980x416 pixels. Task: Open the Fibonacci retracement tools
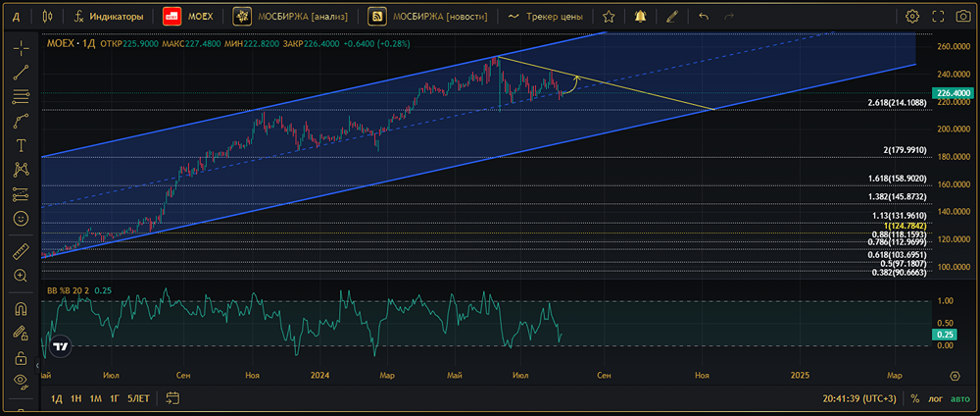[x=21, y=96]
